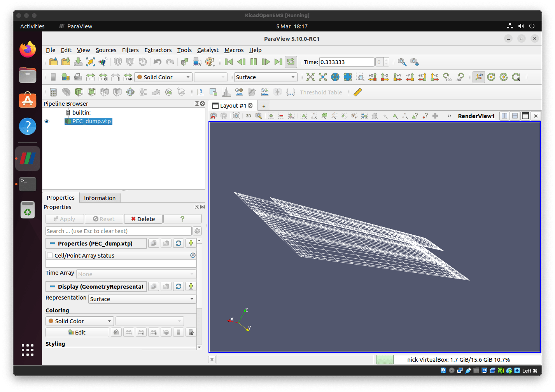Click the Redo arrow icon
555x392 pixels.
[170, 62]
